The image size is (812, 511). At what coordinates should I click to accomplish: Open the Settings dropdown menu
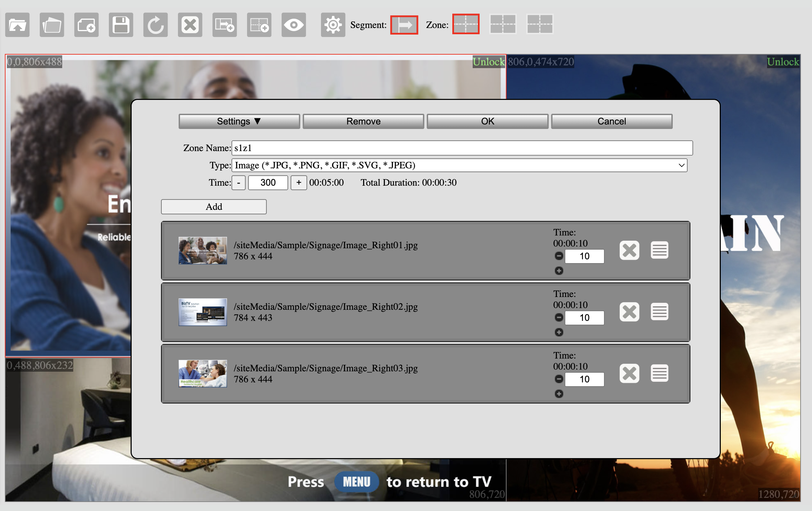(x=239, y=121)
